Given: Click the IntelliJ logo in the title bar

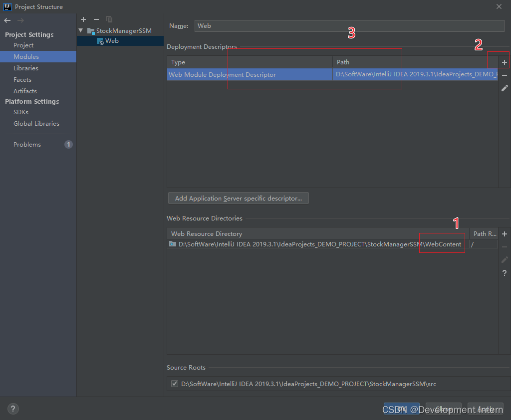Looking at the screenshot, I should (x=7, y=6).
